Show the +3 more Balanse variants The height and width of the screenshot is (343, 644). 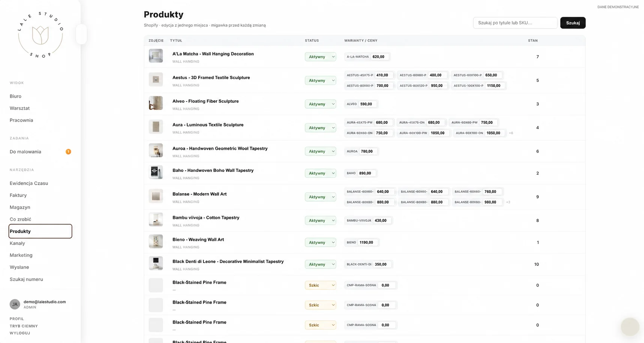point(508,202)
